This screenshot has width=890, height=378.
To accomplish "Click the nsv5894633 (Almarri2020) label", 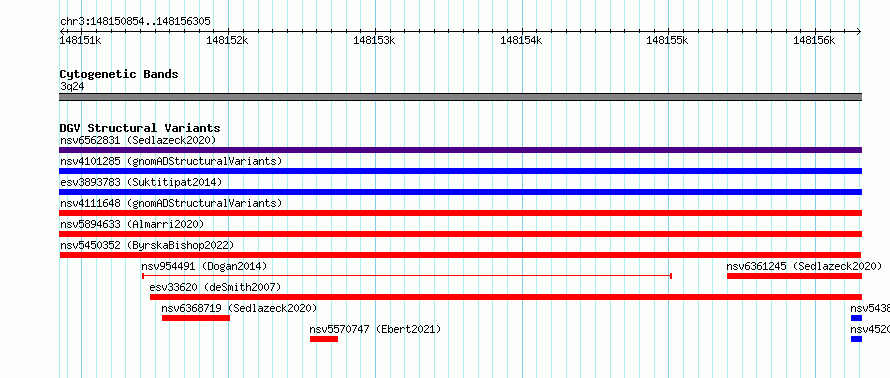I will (x=132, y=224).
